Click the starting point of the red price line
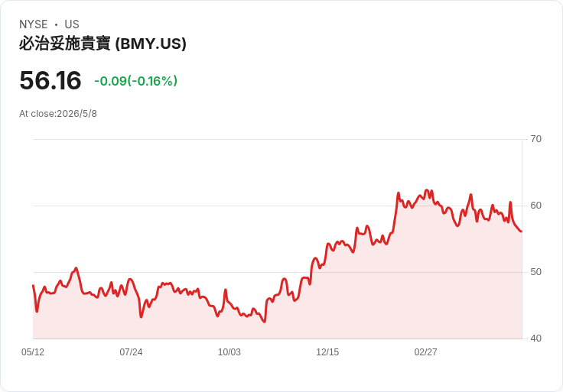563x392 pixels. (33, 285)
